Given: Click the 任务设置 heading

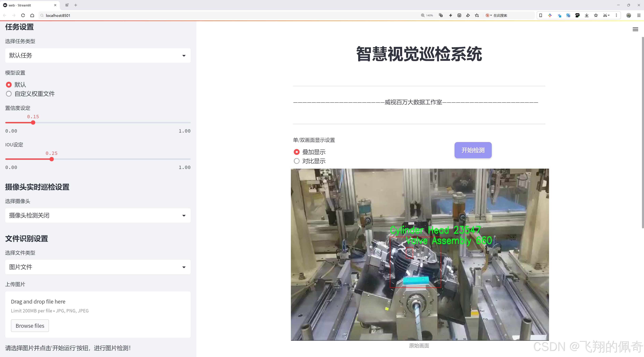Looking at the screenshot, I should [x=19, y=27].
